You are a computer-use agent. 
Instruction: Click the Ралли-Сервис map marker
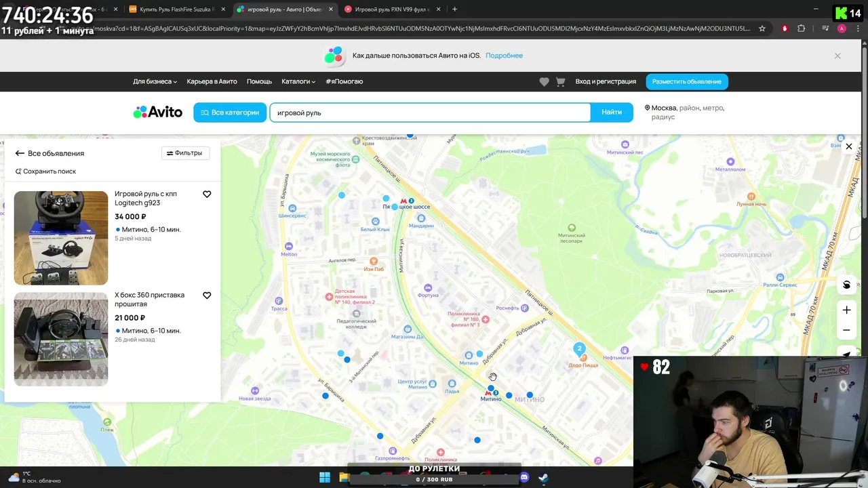click(x=779, y=277)
